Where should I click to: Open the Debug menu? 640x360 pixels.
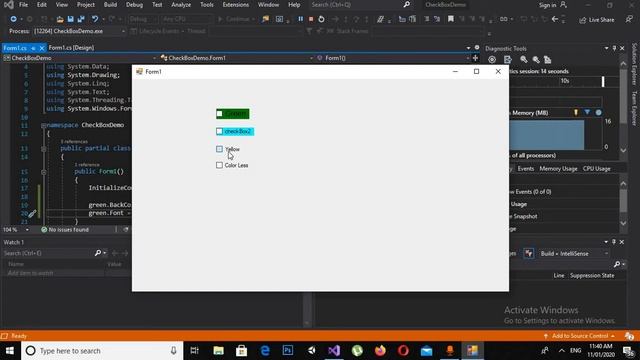tap(134, 5)
